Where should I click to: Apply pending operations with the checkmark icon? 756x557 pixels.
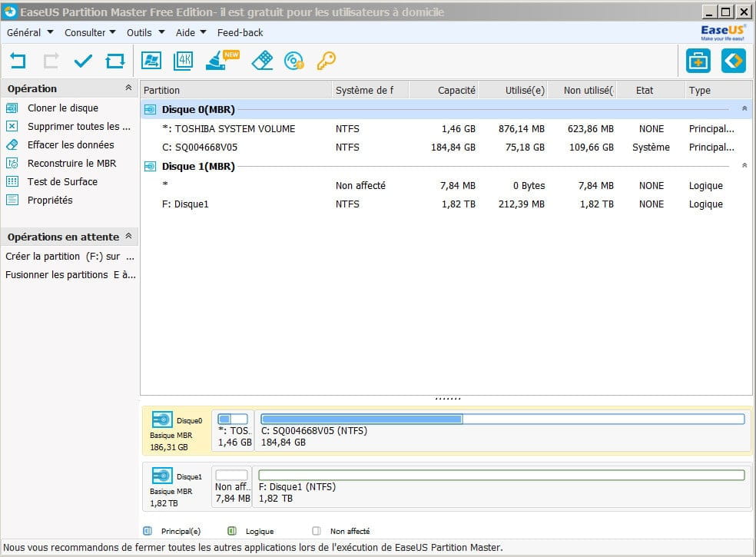[83, 61]
